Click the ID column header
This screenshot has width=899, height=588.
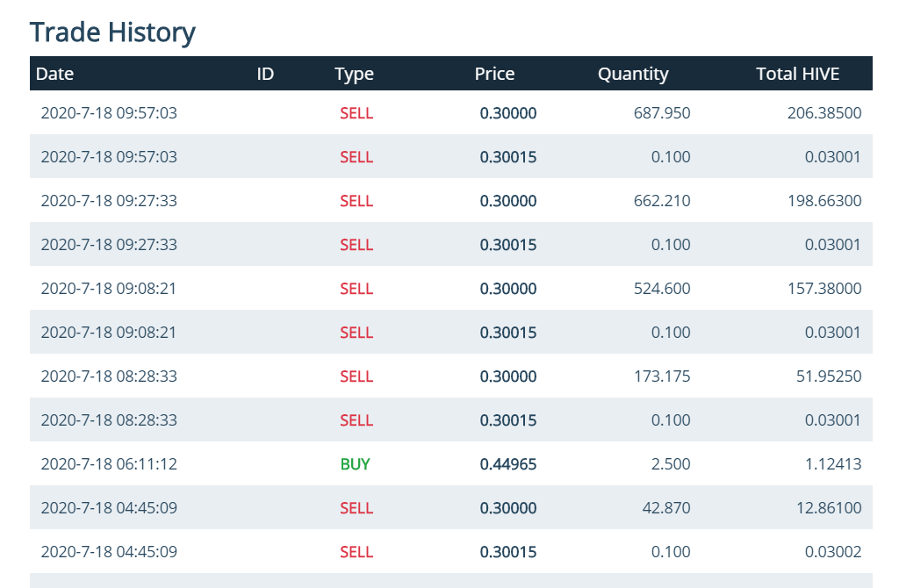(265, 74)
